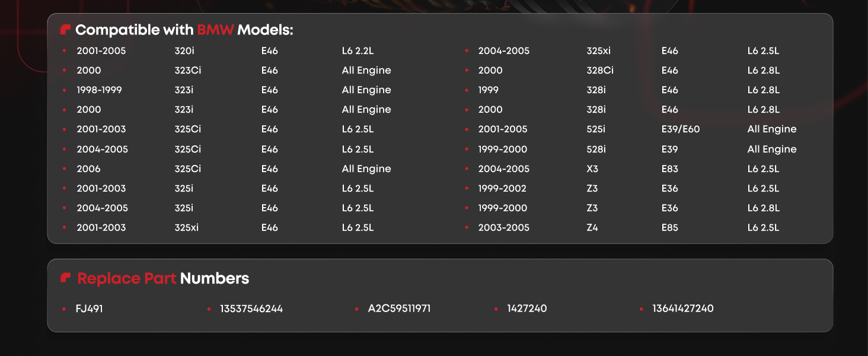Select the X3 model entry
868x356 pixels.
[x=592, y=169]
